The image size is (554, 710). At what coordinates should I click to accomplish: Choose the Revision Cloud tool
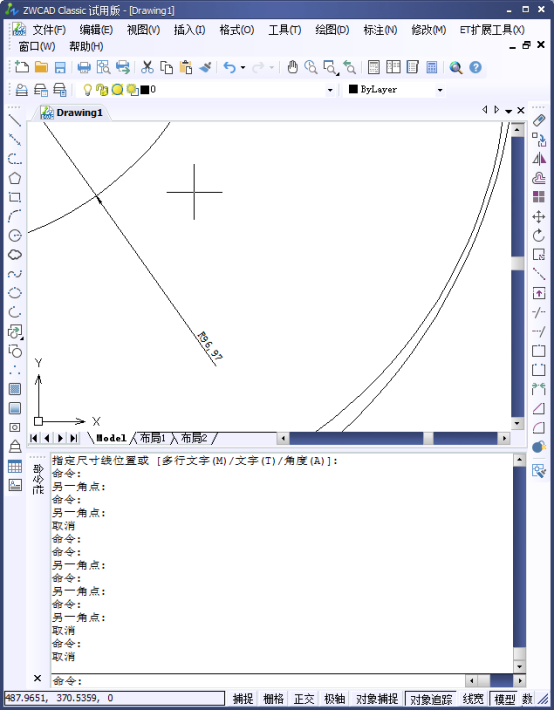pyautogui.click(x=15, y=254)
